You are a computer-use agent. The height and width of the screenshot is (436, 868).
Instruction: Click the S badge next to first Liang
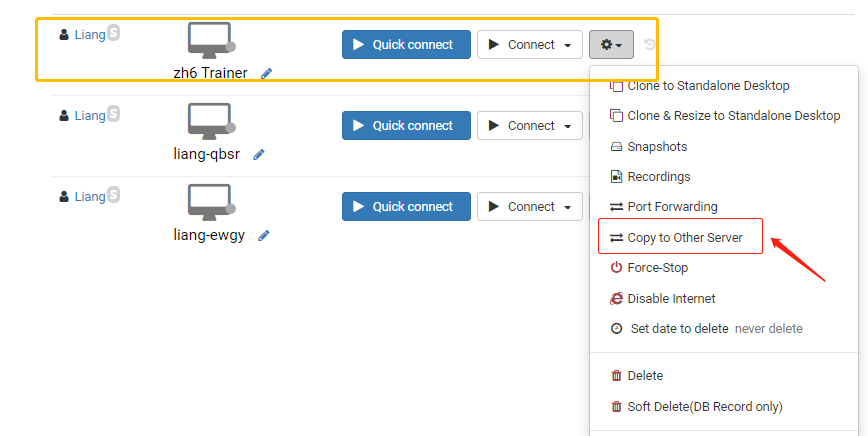point(113,33)
